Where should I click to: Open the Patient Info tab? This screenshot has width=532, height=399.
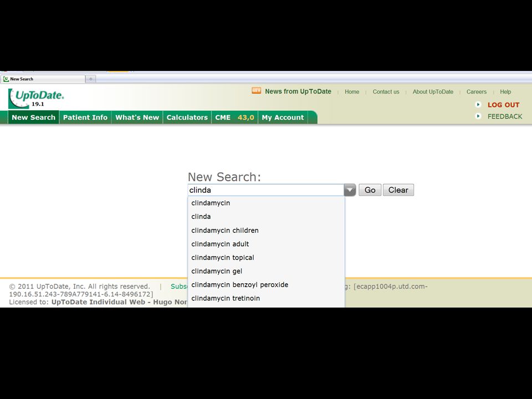(x=85, y=117)
